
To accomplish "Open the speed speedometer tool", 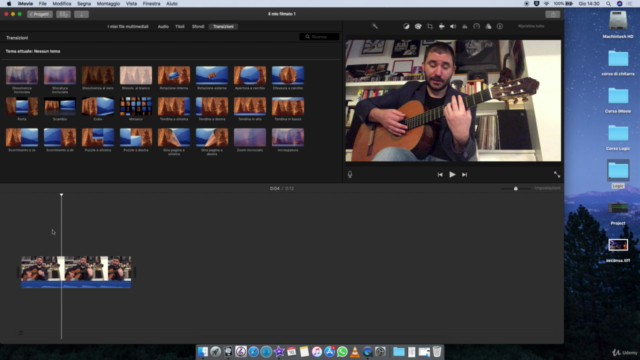I will (476, 26).
